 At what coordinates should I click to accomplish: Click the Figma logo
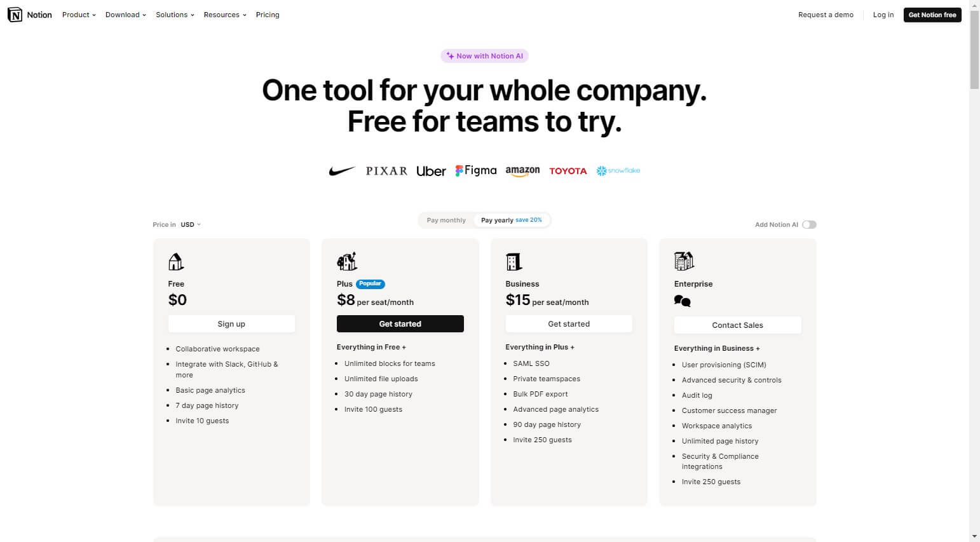[x=476, y=170]
